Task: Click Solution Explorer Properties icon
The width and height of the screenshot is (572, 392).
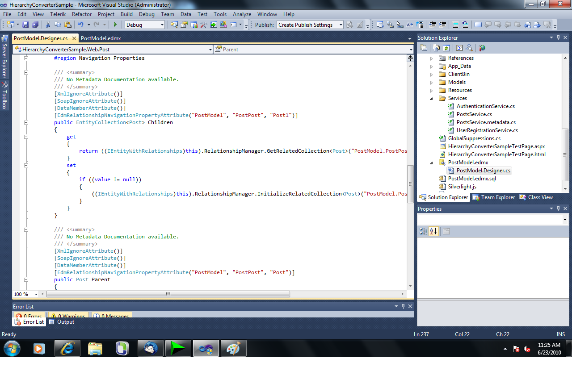Action: coord(424,48)
